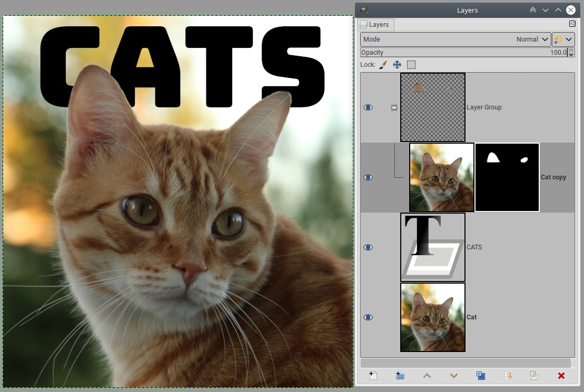This screenshot has height=392, width=584.
Task: Adjust the Opacity slider
Action: 463,53
